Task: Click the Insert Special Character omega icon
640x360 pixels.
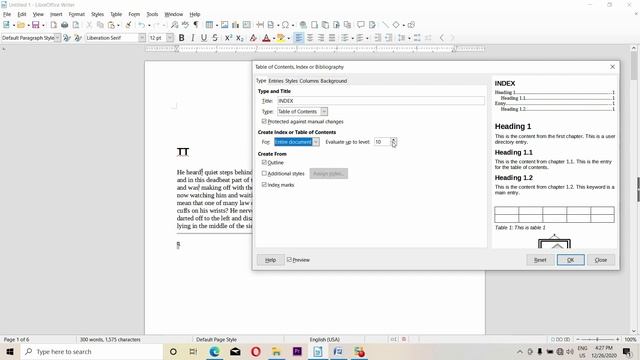Action: [285, 25]
